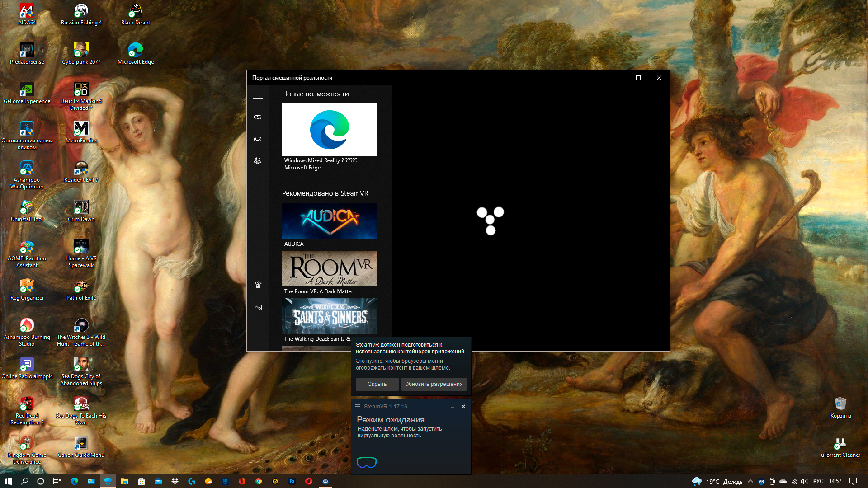The image size is (868, 488).
Task: Expand the three-dot more options menu
Action: pyautogui.click(x=258, y=338)
